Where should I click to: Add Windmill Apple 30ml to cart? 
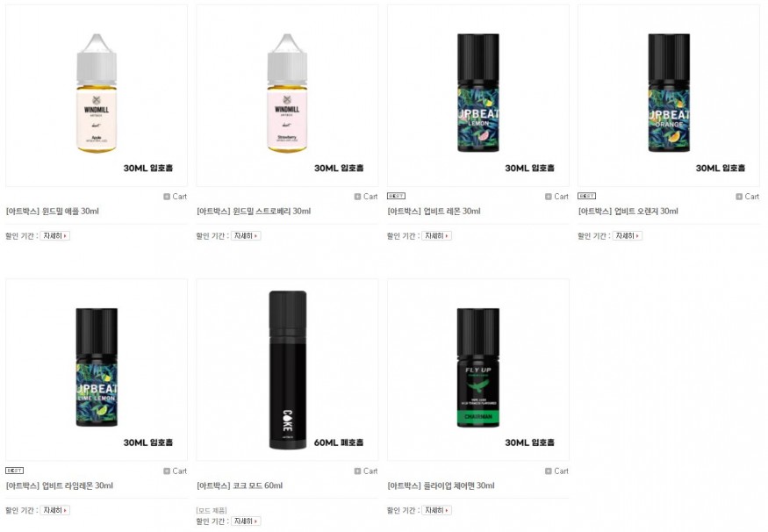[x=175, y=197]
